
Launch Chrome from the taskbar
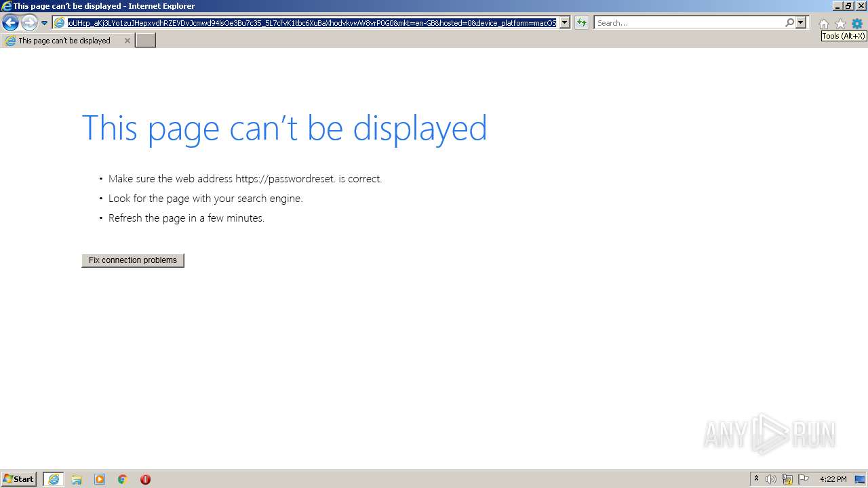(x=123, y=479)
